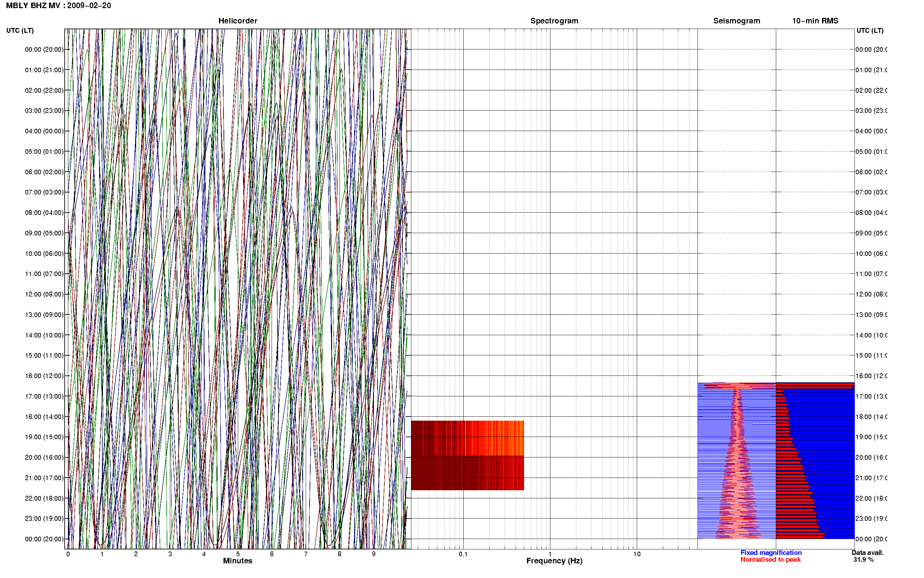Image resolution: width=924 pixels, height=578 pixels.
Task: Click the 'Spectrogram' panel heading
Action: point(554,21)
